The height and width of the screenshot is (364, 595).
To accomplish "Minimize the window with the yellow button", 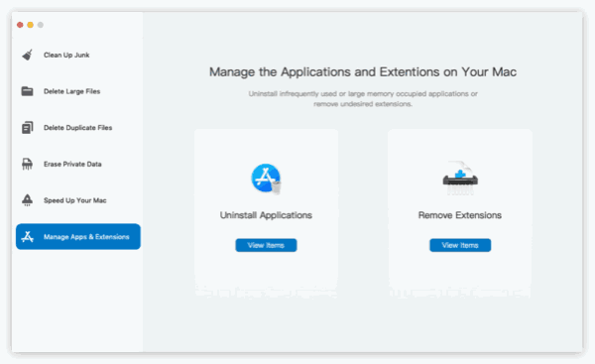I will click(30, 25).
